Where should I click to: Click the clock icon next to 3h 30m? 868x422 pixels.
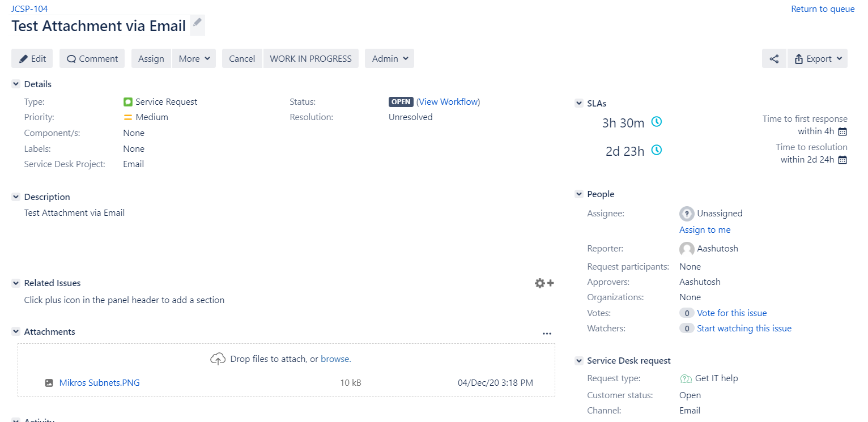coord(656,122)
